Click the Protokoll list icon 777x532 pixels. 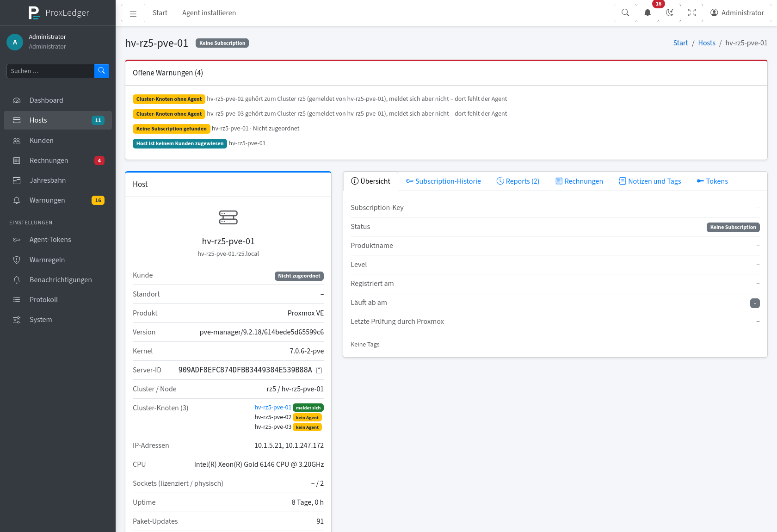[x=17, y=300]
